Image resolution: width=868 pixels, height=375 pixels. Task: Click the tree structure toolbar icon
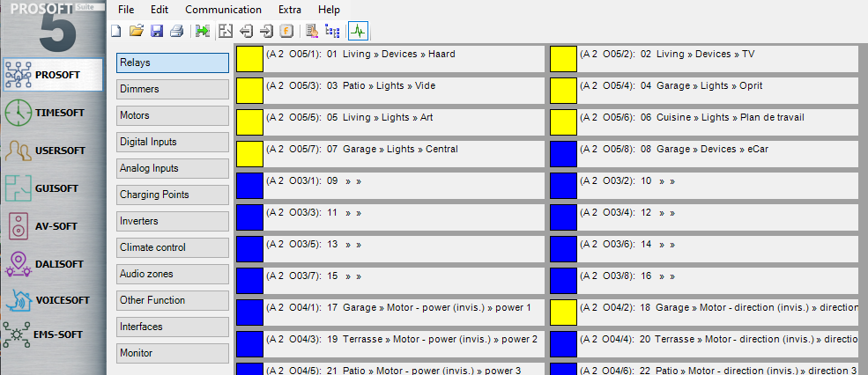pos(332,31)
